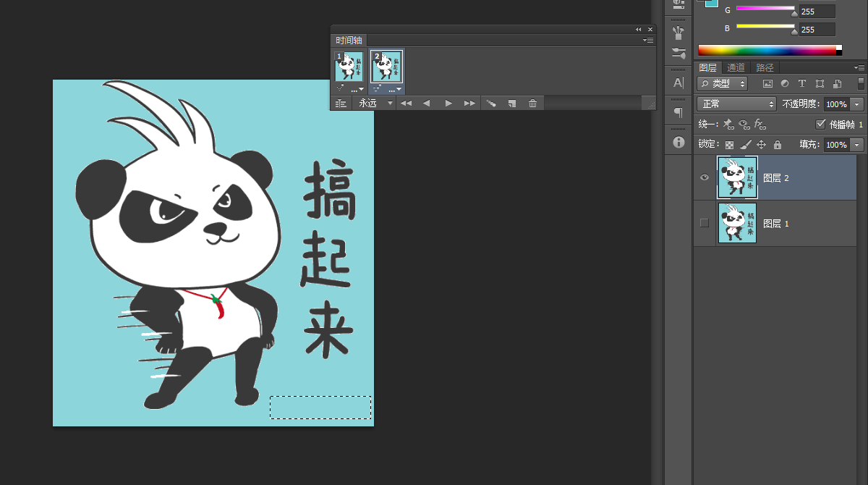Screen dimensions: 868x485
Task: Delete the selected frame using the trash icon
Action: 533,104
